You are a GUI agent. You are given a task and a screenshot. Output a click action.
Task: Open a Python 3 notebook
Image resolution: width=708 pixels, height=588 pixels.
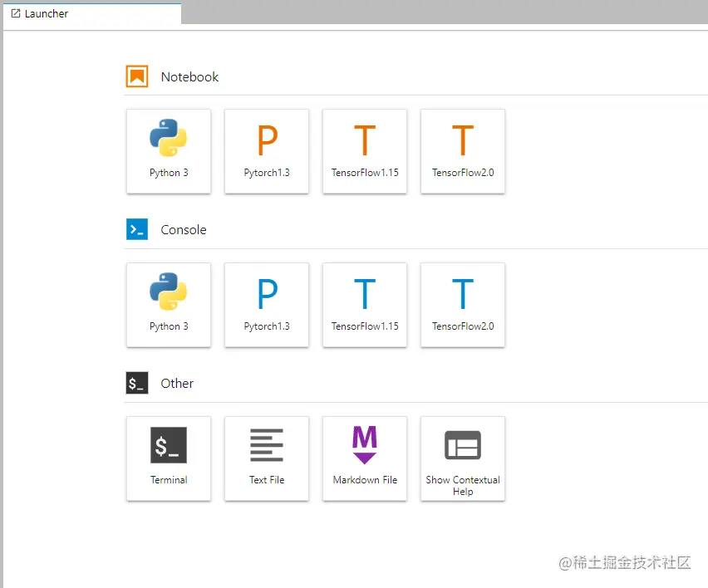[x=169, y=151]
